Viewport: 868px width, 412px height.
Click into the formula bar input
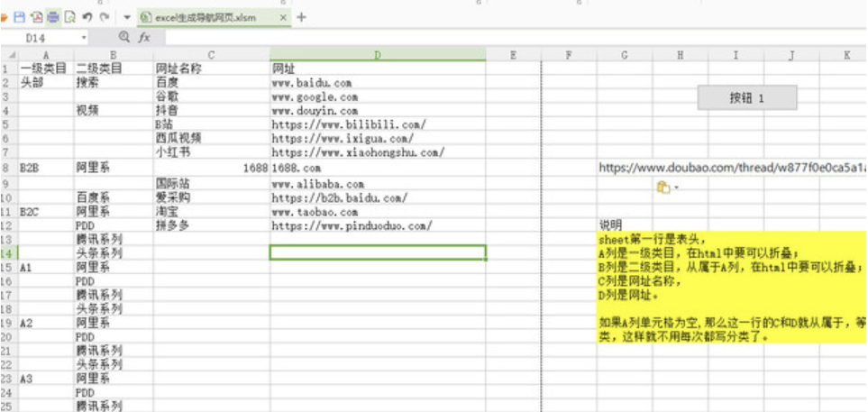[x=515, y=38]
